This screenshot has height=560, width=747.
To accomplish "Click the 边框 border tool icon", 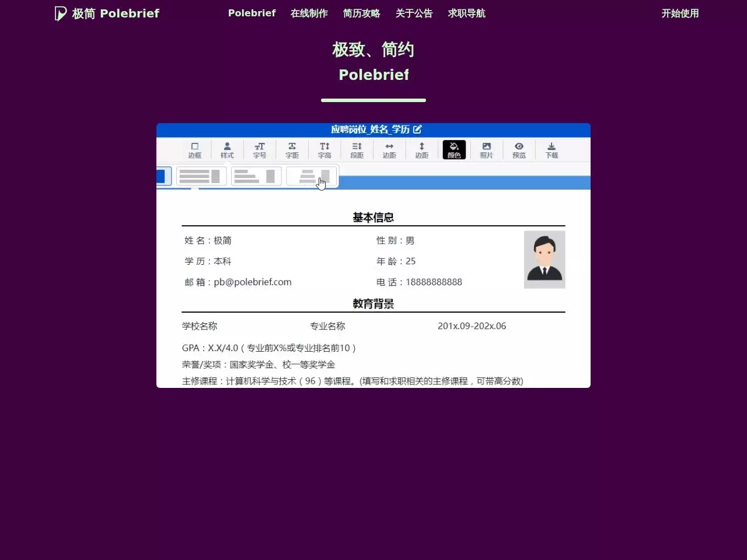I will (x=195, y=150).
